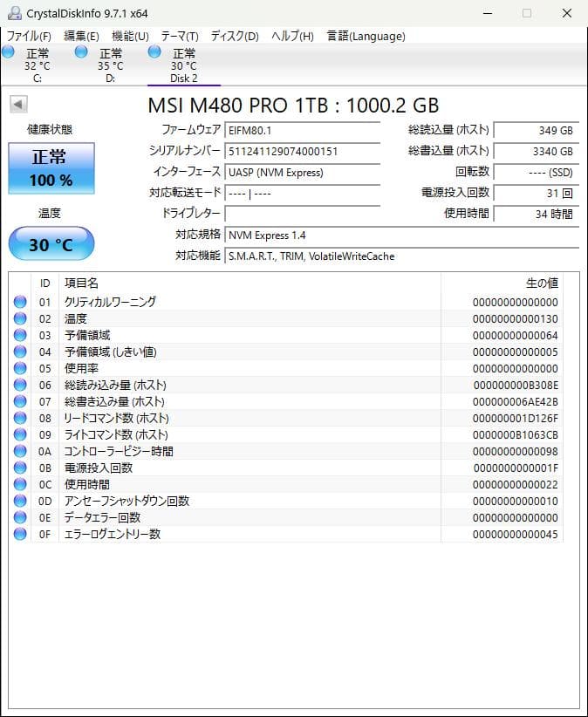Click status orb for ID 0D アンセーフシャットダウン回数
Screen dimensions: 588x717
coord(20,501)
